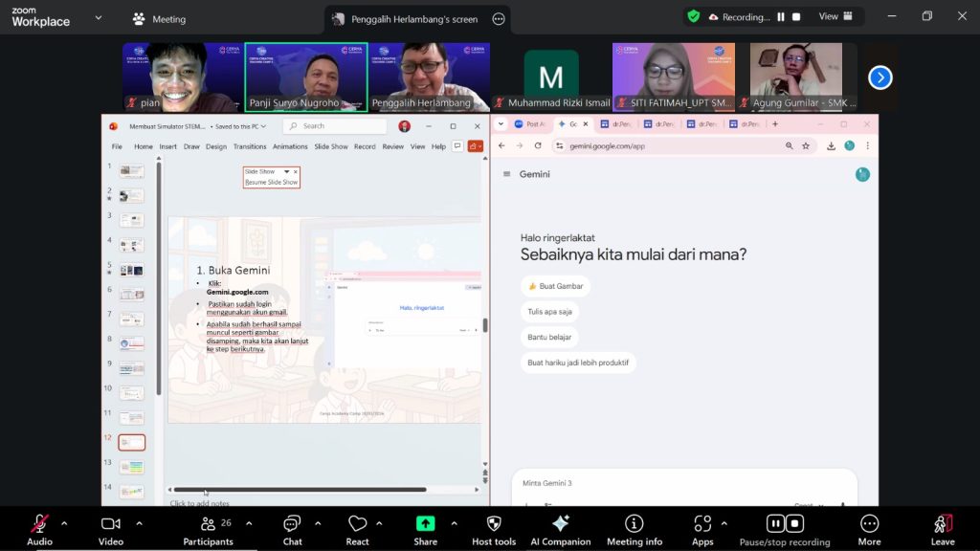
Task: Unmute microphone with the Audio icon
Action: (39, 524)
